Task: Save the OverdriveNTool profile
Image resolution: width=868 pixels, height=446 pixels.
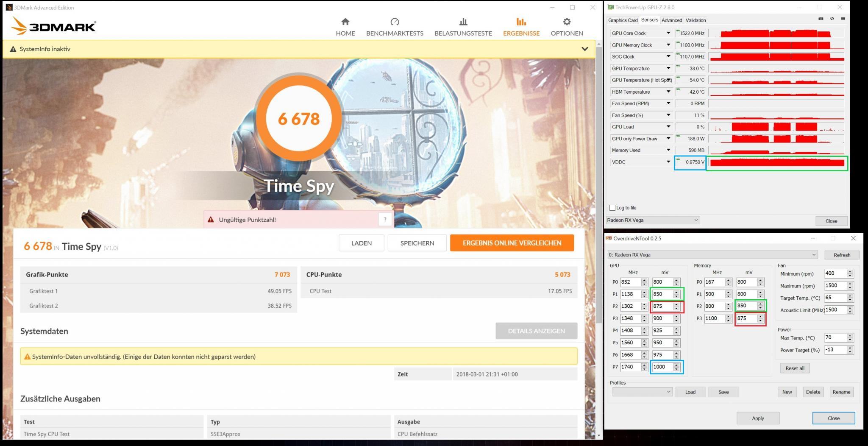Action: 723,392
